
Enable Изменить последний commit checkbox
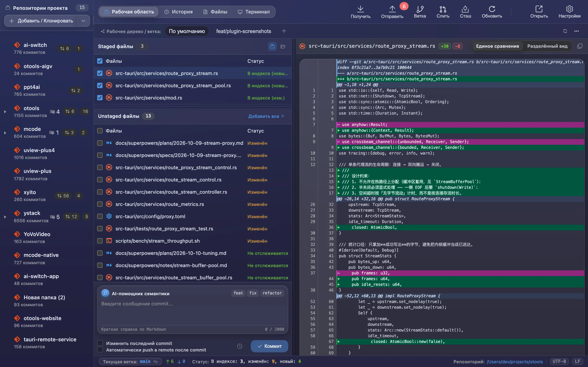(100, 343)
